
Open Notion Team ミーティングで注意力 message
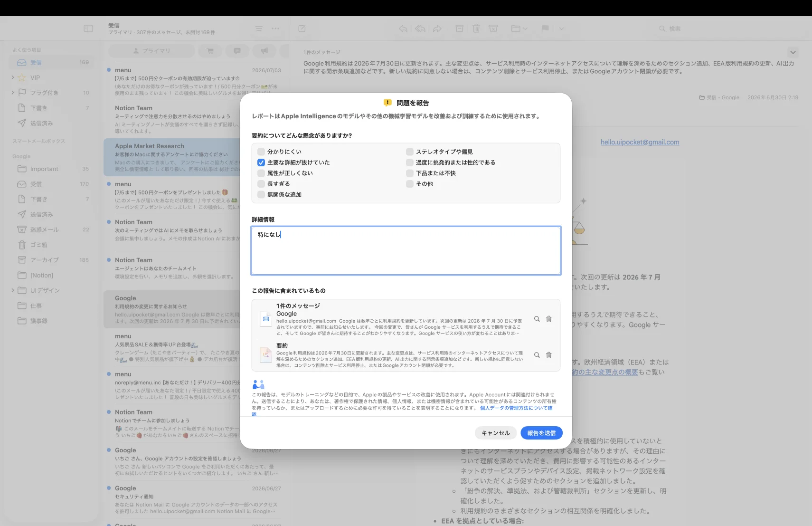[172, 119]
